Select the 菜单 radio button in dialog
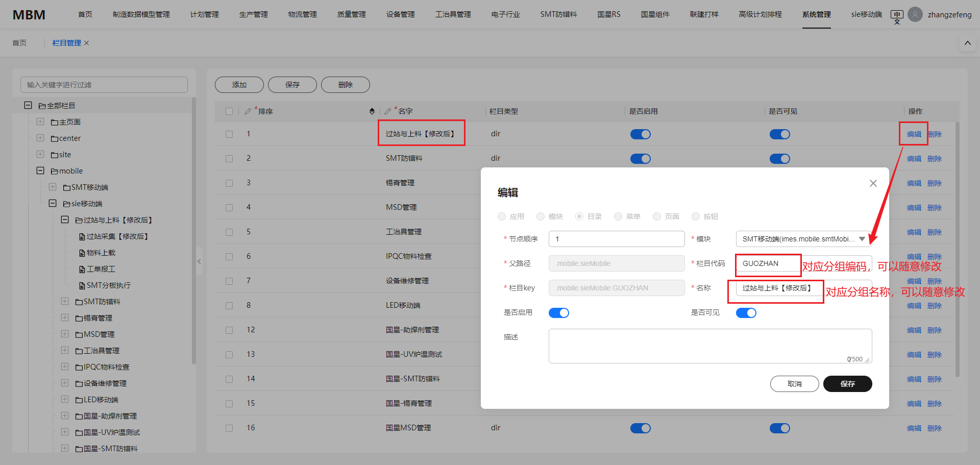 618,216
